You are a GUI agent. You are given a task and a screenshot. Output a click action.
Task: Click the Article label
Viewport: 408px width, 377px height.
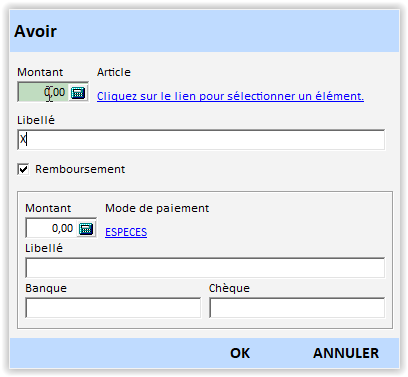pos(114,72)
